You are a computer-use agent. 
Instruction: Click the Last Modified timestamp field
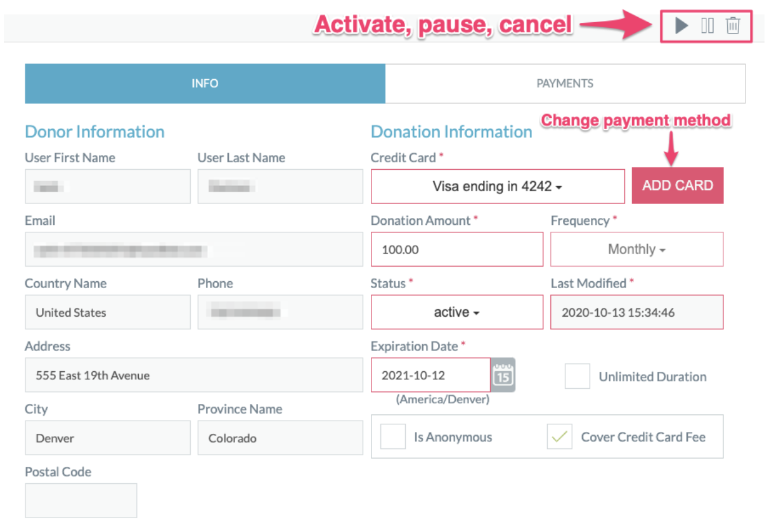pos(636,312)
